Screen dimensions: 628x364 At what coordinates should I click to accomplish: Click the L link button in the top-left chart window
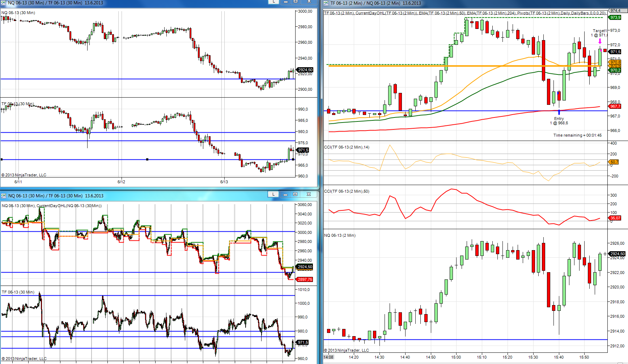point(273,1)
